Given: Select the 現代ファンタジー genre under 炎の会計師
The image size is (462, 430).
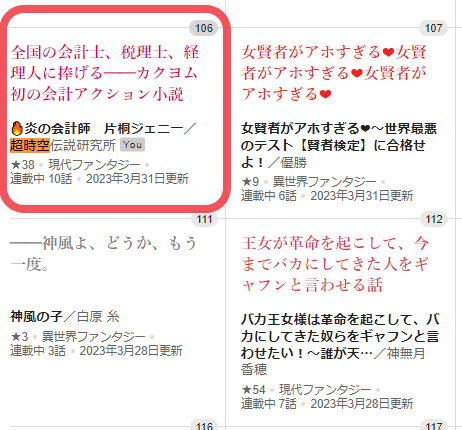Looking at the screenshot, I should click(94, 164).
